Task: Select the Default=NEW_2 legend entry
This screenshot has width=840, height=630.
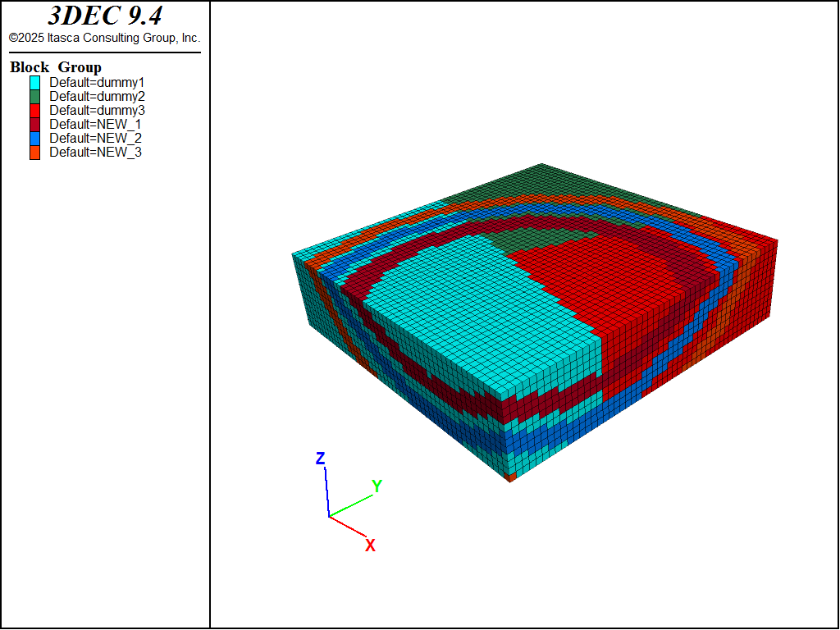Action: pos(95,138)
